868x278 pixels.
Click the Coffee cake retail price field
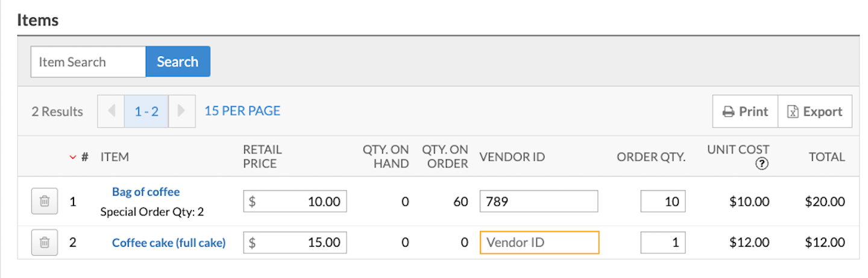295,243
